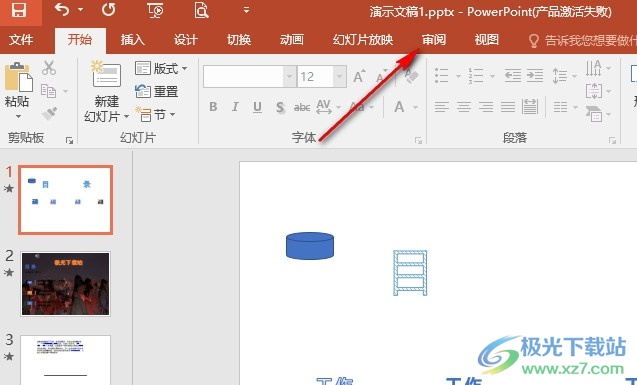The width and height of the screenshot is (637, 385).
Task: Start slideshow from beginning via quick access icon
Action: tap(155, 10)
